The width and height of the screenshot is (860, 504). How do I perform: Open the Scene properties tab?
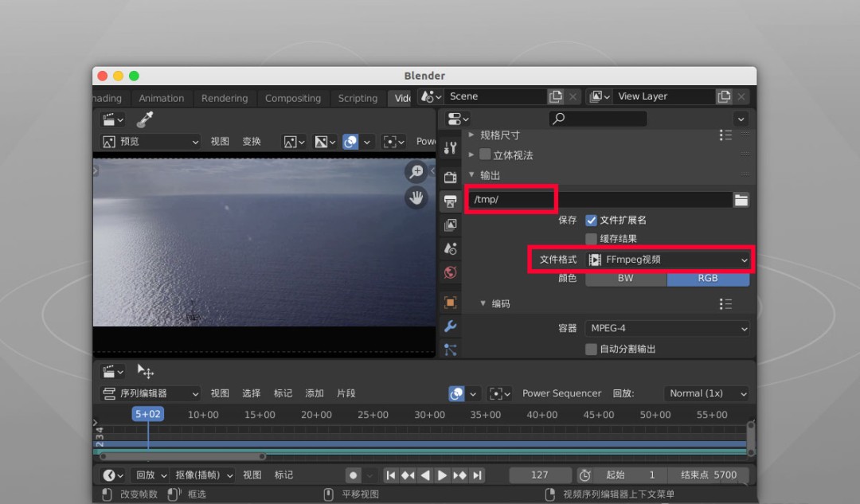coord(451,248)
